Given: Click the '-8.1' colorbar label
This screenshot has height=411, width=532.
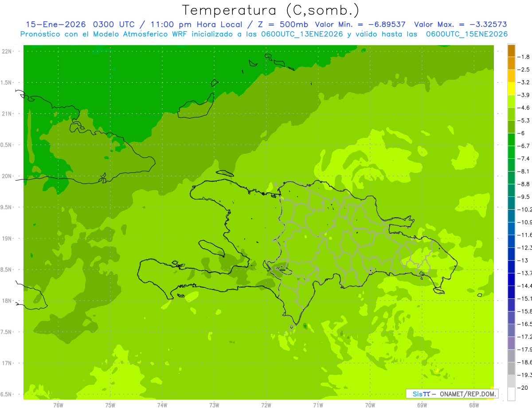Looking at the screenshot, I should click(x=523, y=171).
